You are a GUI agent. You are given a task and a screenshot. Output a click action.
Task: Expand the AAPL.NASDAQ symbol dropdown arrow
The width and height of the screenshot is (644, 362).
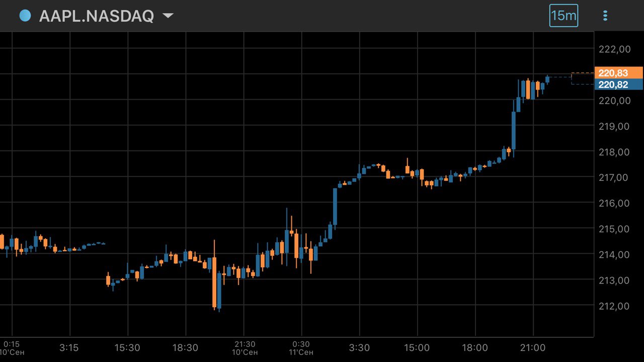pyautogui.click(x=168, y=16)
